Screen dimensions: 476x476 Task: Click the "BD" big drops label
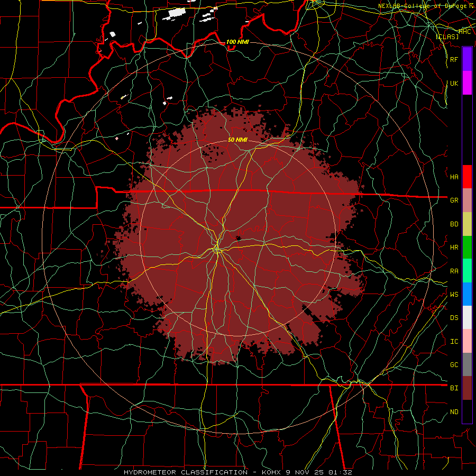point(454,224)
